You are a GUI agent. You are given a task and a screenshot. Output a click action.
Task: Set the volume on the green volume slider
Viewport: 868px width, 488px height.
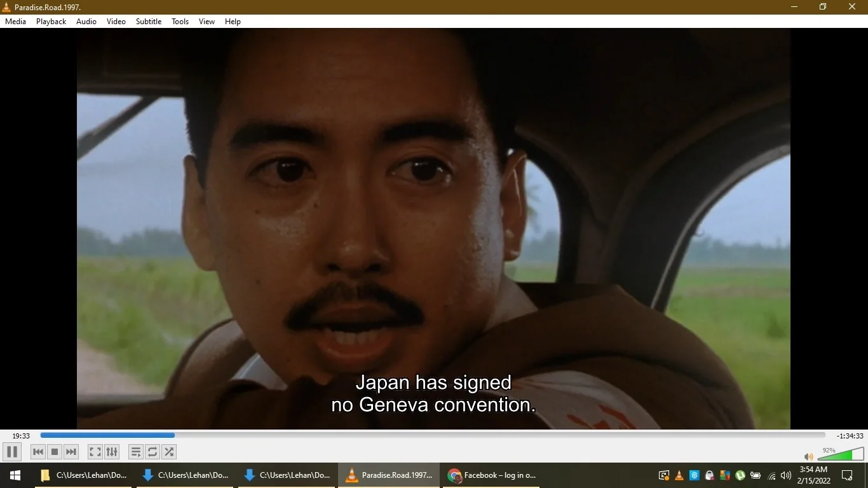point(841,454)
